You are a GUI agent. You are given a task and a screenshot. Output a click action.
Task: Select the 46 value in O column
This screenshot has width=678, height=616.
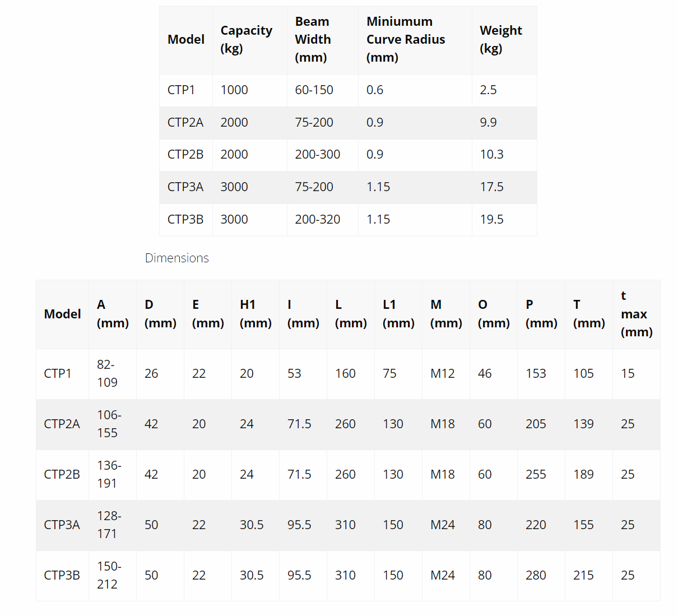[x=485, y=373]
